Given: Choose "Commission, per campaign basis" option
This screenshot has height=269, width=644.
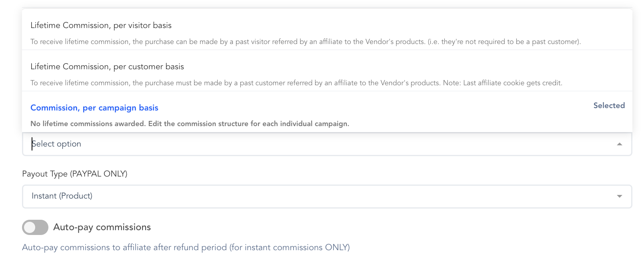Looking at the screenshot, I should pos(94,108).
